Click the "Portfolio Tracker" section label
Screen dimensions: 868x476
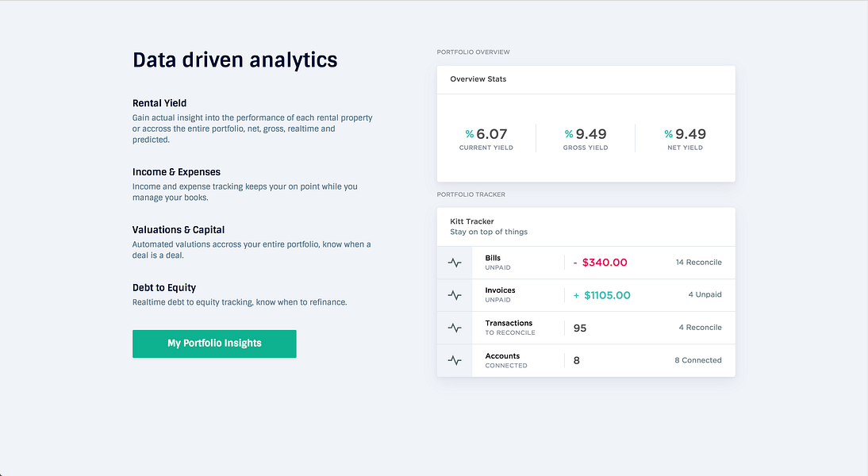pos(471,194)
